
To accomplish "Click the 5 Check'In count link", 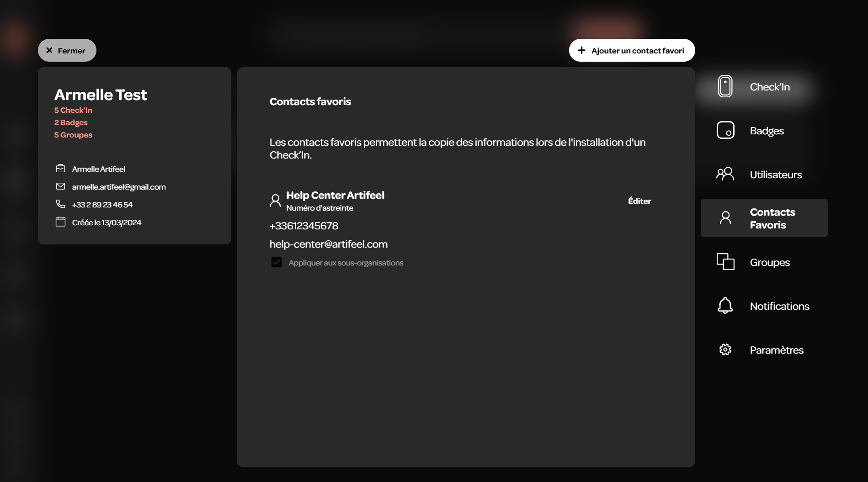I will tap(73, 110).
